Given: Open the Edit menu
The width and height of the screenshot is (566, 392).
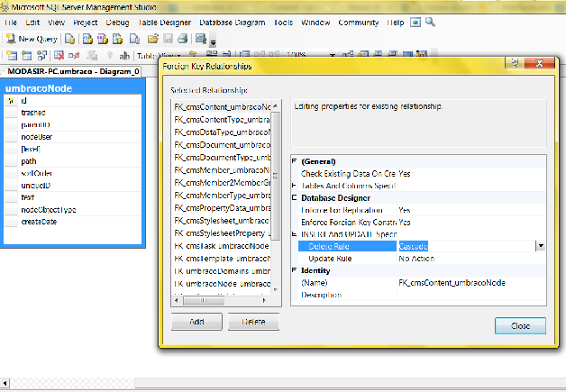Looking at the screenshot, I should 32,23.
